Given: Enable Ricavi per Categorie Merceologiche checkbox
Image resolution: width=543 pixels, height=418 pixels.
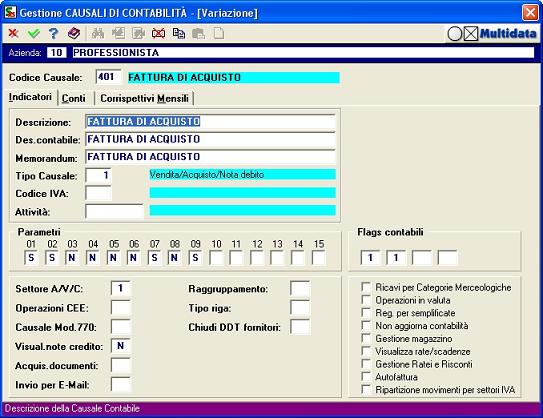Looking at the screenshot, I should pos(366,287).
